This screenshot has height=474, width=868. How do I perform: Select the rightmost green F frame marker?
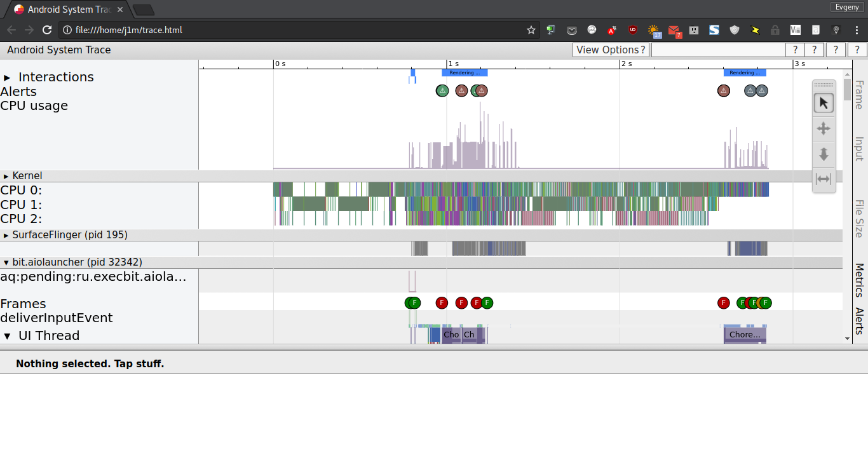[766, 303]
